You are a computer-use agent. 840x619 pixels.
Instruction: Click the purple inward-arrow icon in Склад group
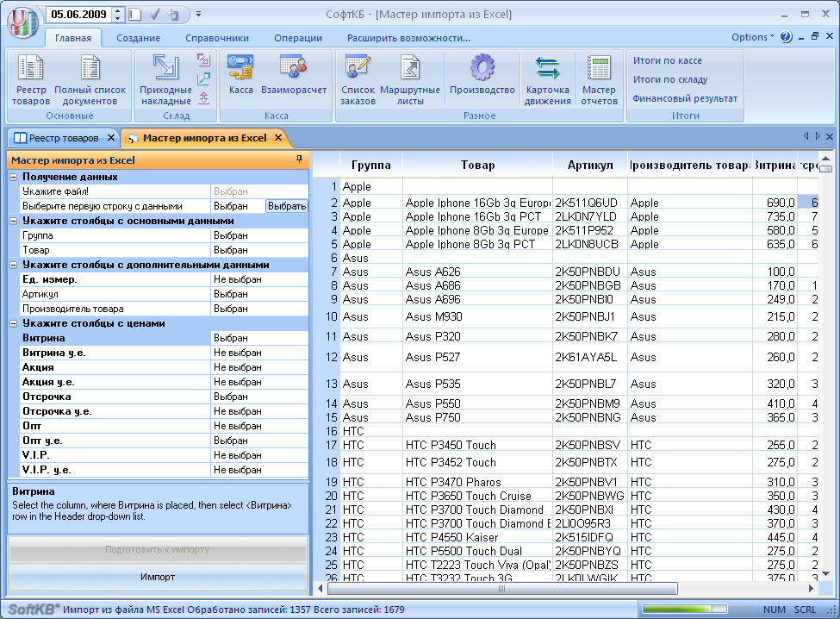point(203,59)
